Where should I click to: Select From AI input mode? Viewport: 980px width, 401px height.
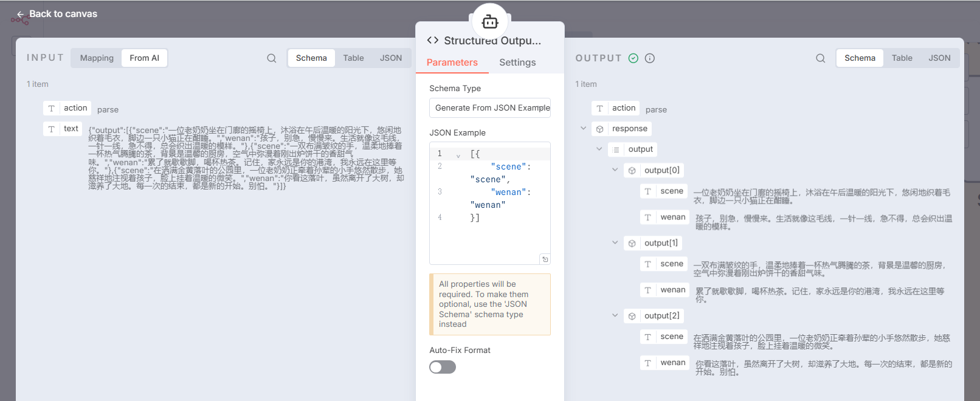(144, 58)
